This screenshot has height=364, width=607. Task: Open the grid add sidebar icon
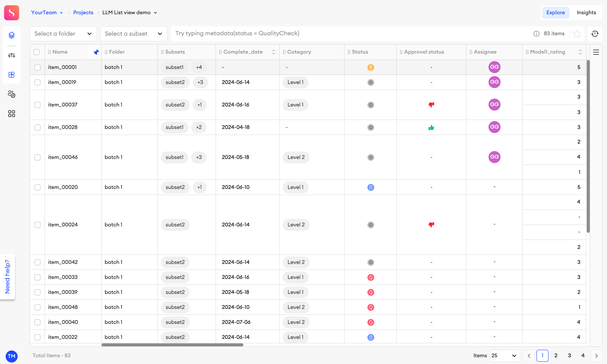12,75
